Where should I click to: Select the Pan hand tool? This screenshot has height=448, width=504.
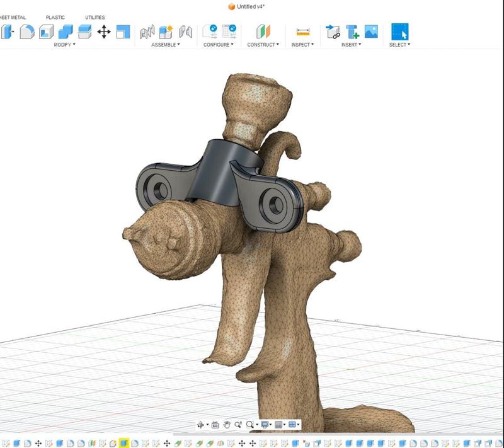(x=227, y=425)
